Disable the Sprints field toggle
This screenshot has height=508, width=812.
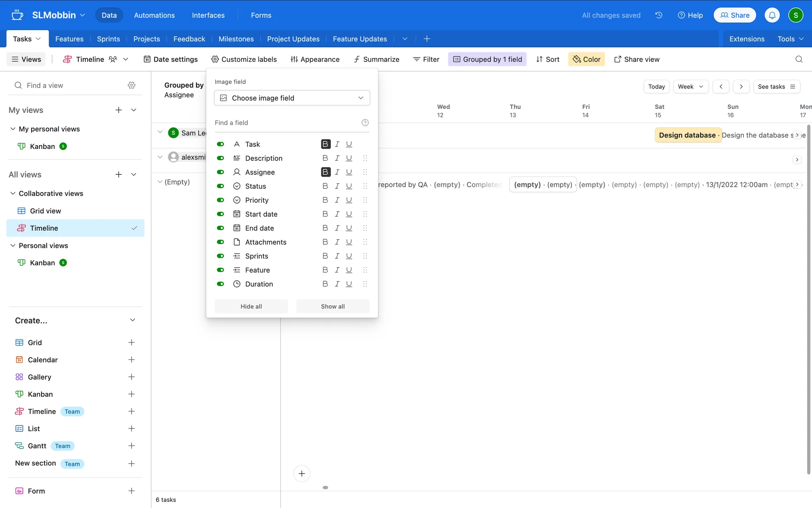coord(220,256)
